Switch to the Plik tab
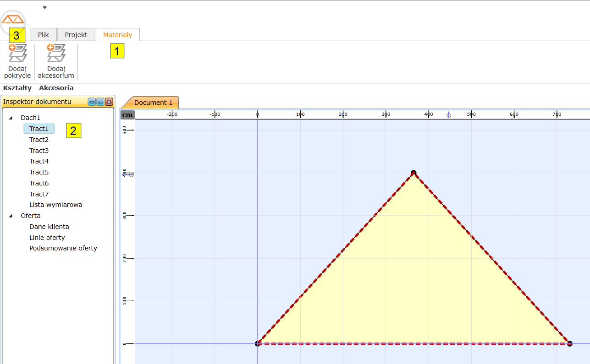The width and height of the screenshot is (590, 364). tap(44, 35)
